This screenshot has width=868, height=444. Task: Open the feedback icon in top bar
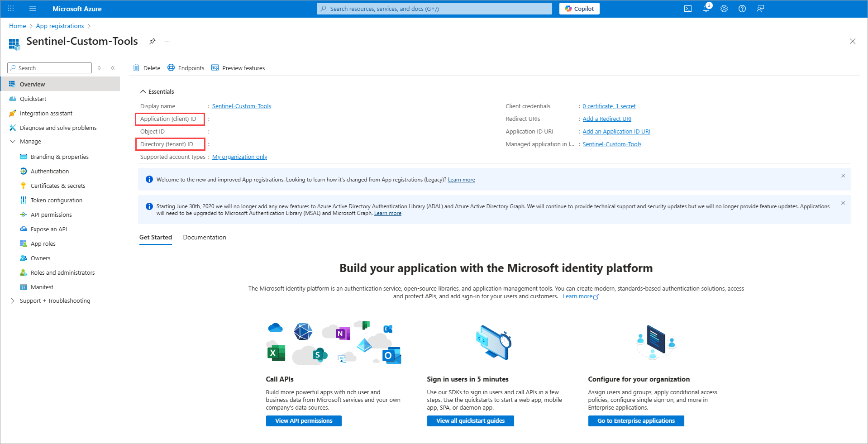tap(760, 9)
